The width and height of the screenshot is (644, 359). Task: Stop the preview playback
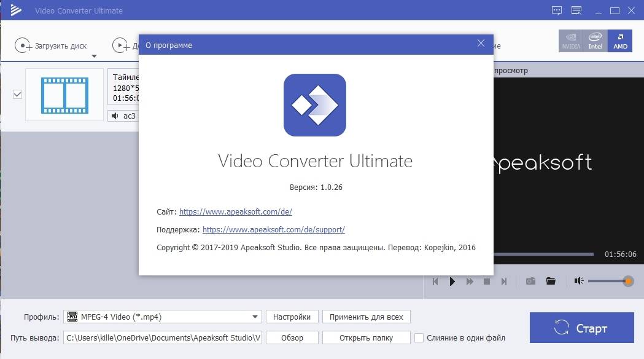(487, 282)
